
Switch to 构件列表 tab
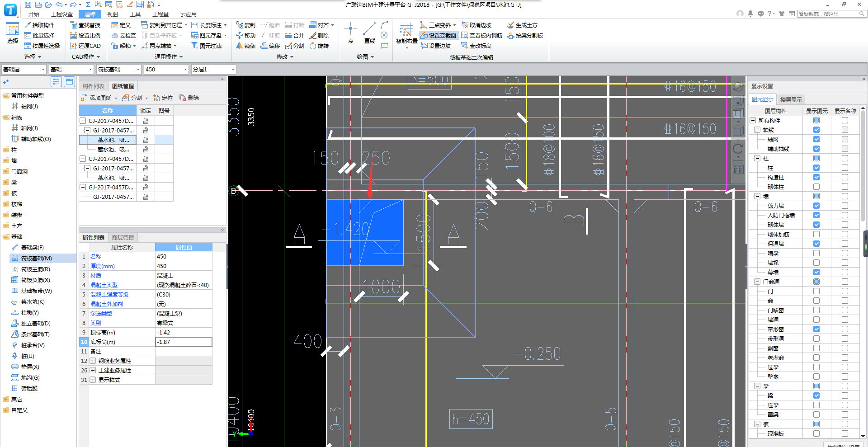[94, 86]
